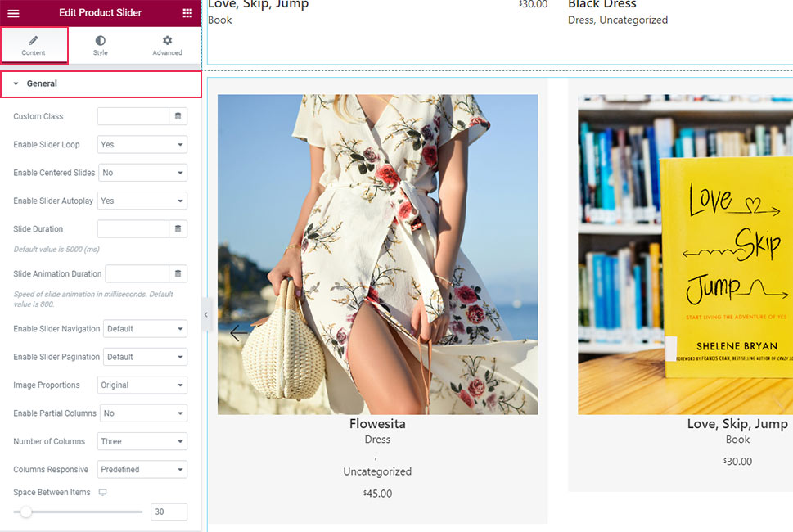This screenshot has height=532, width=793.
Task: Switch to the Style tab
Action: coord(100,45)
